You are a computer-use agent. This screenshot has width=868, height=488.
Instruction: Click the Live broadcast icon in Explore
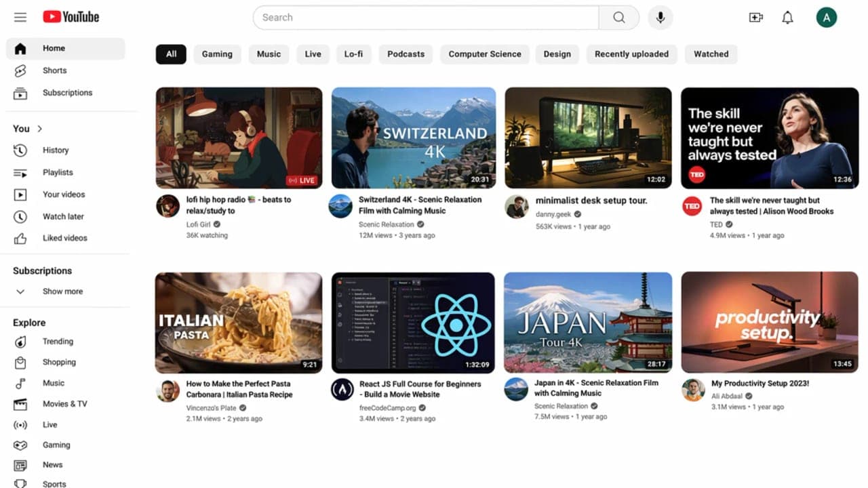pos(20,425)
